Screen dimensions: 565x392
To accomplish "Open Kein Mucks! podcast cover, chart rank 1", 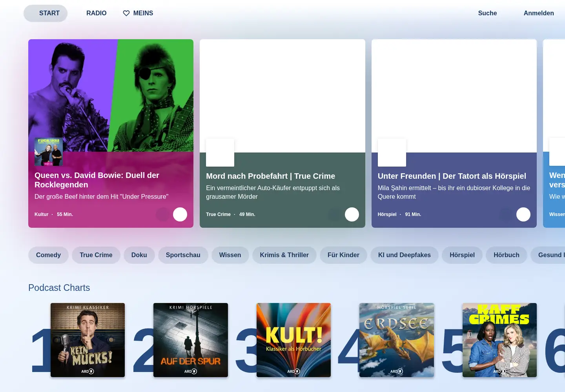I will (87, 340).
